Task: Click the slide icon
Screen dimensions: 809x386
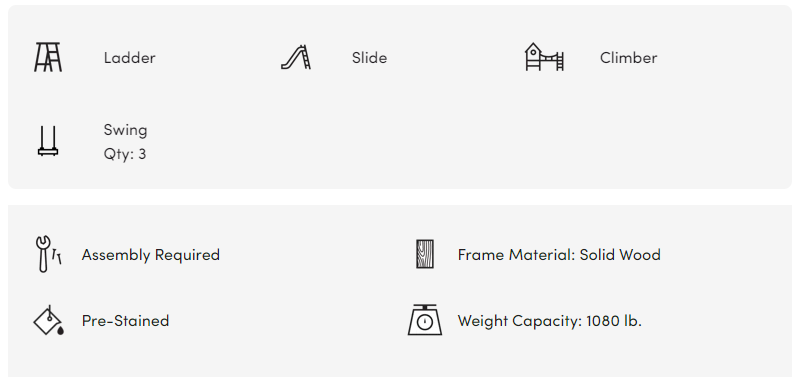Action: [296, 57]
